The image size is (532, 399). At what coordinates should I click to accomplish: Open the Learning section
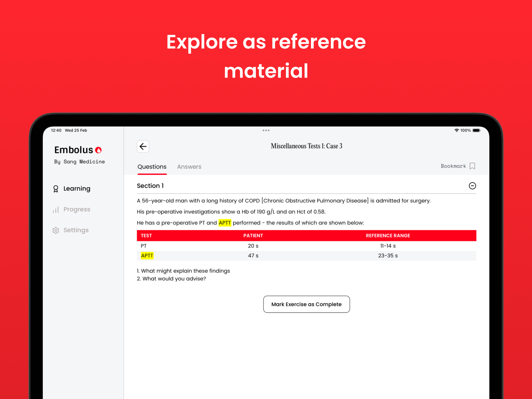click(77, 189)
